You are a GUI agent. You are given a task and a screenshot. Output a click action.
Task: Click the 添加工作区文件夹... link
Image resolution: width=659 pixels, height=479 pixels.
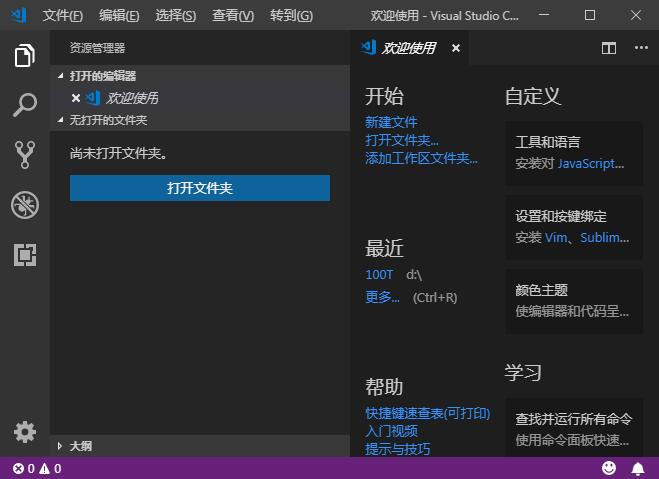click(x=421, y=158)
